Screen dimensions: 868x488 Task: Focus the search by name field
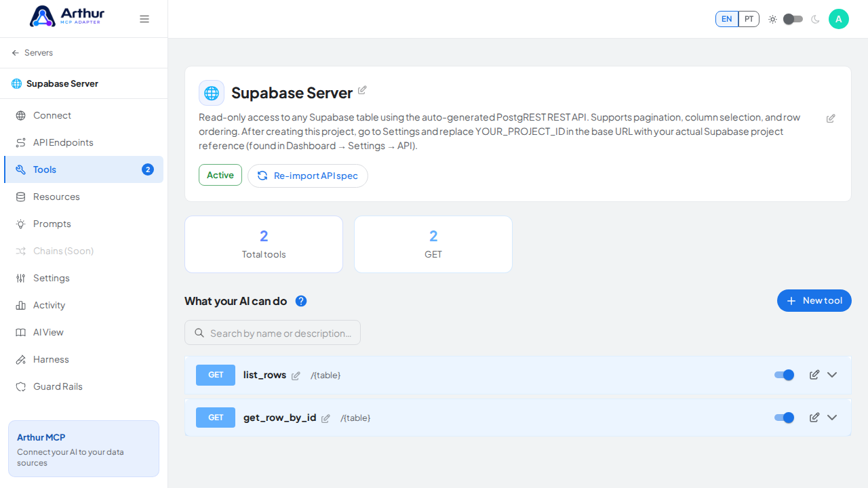[x=273, y=333]
